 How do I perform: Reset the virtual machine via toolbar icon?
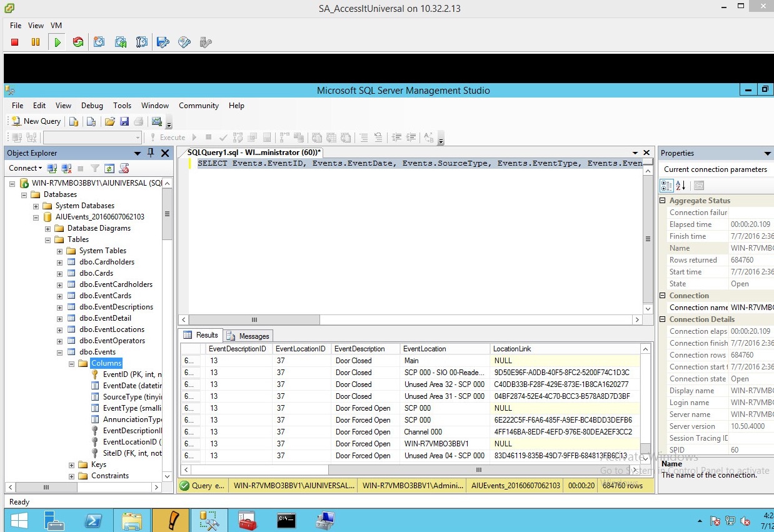[78, 43]
